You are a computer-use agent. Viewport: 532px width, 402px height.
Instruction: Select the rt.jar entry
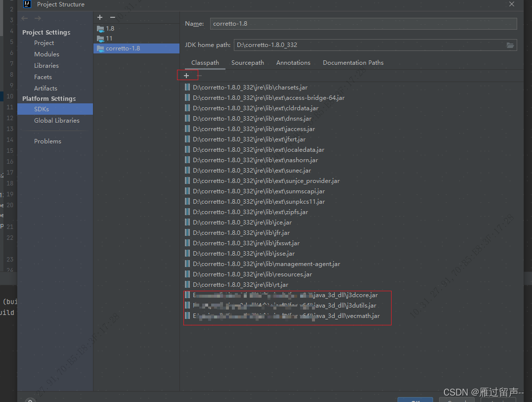point(352,285)
